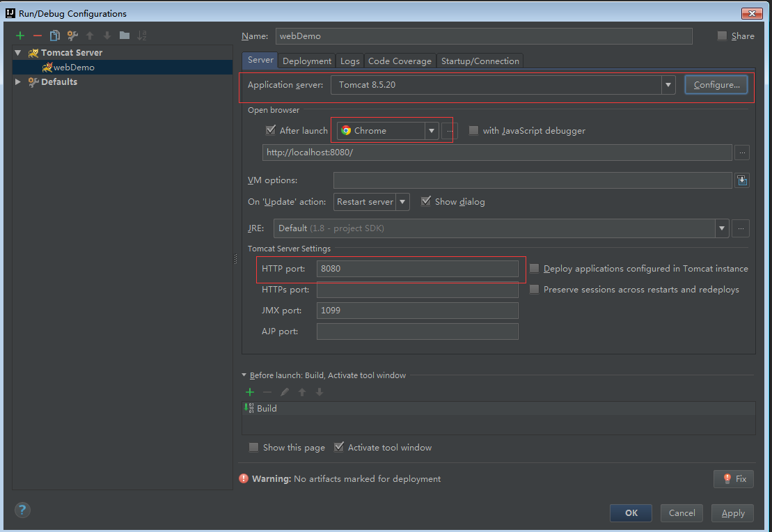Add a before launch task
Image resolution: width=772 pixels, height=532 pixels.
click(x=250, y=392)
